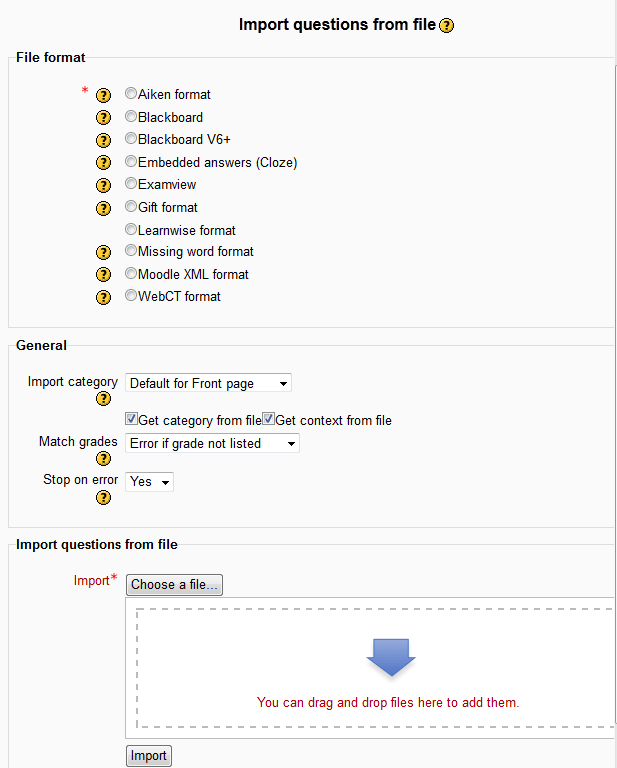
Task: Click help icon next to page title
Action: tap(447, 26)
